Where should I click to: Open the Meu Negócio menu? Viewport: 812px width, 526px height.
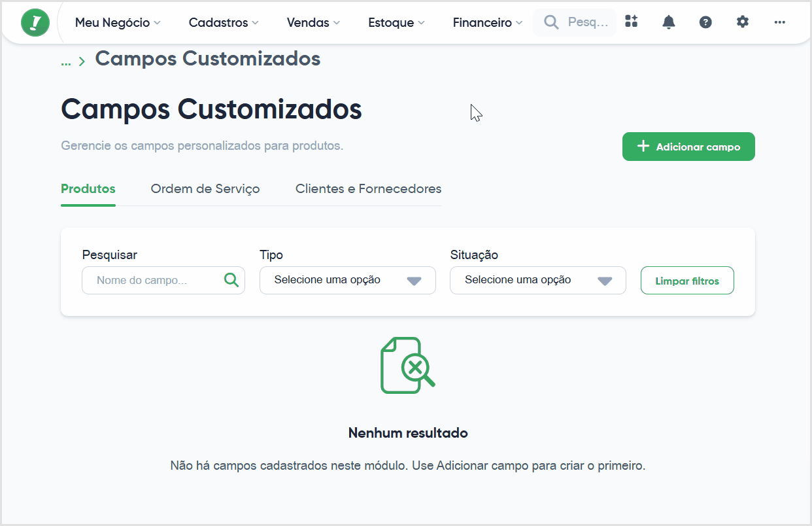coord(118,23)
